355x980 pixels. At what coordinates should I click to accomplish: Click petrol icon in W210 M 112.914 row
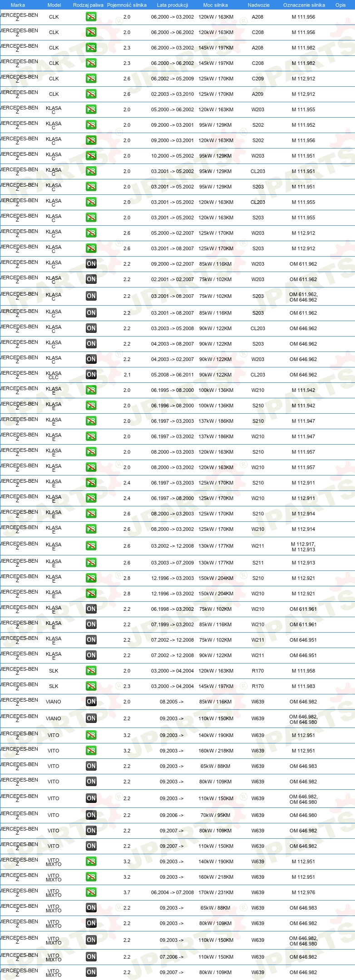click(x=91, y=529)
